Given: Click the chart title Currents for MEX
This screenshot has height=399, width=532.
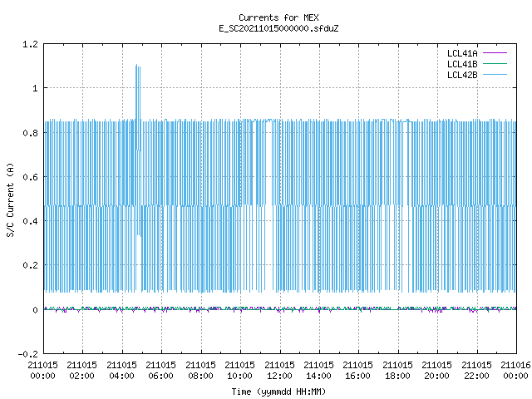Looking at the screenshot, I should click(278, 17).
